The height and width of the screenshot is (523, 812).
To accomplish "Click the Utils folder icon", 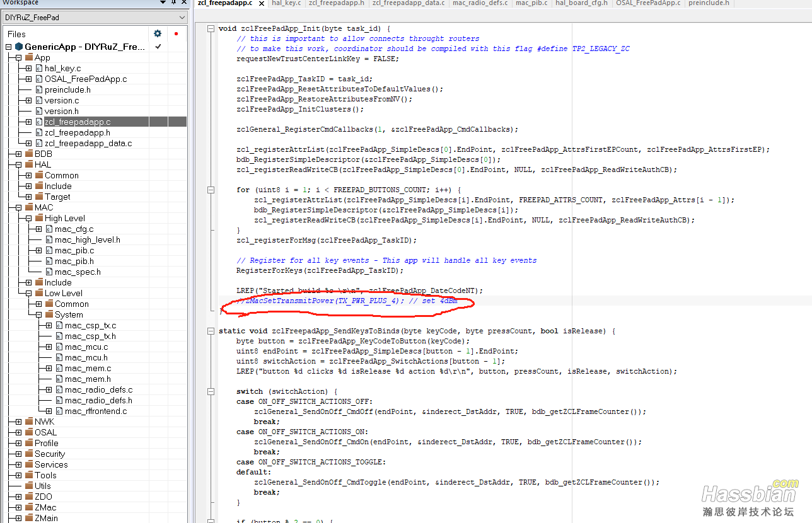I will pos(29,486).
